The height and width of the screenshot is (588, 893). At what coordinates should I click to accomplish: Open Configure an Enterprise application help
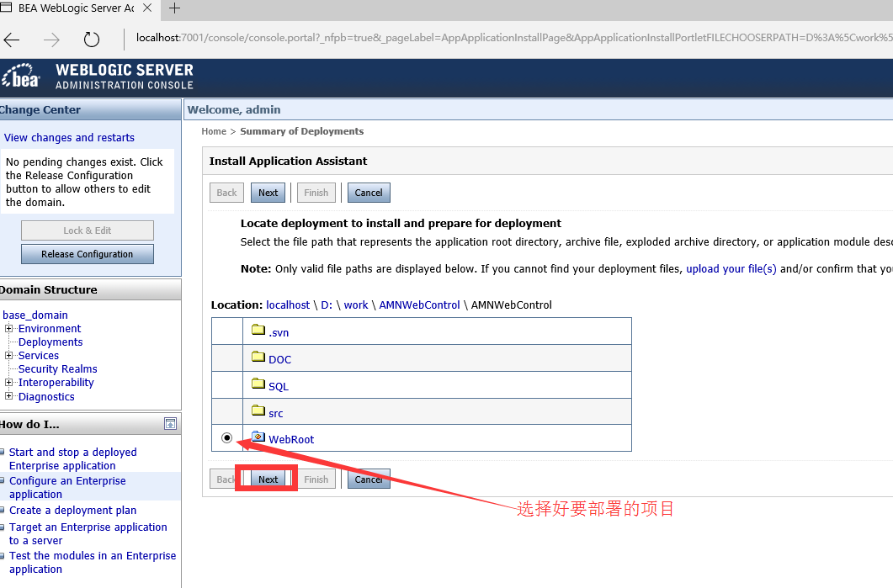pos(67,487)
